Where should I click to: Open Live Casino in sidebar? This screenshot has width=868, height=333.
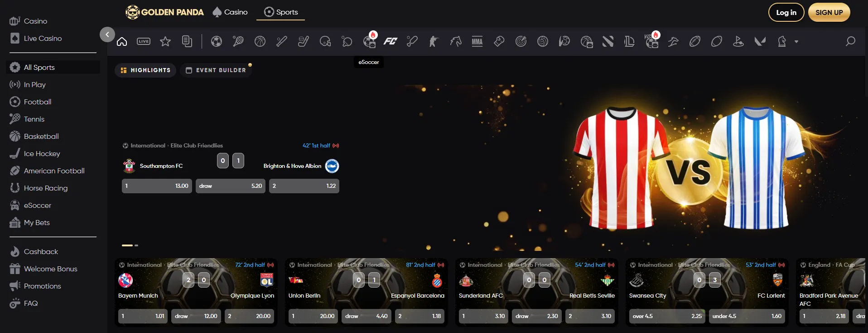pyautogui.click(x=53, y=38)
